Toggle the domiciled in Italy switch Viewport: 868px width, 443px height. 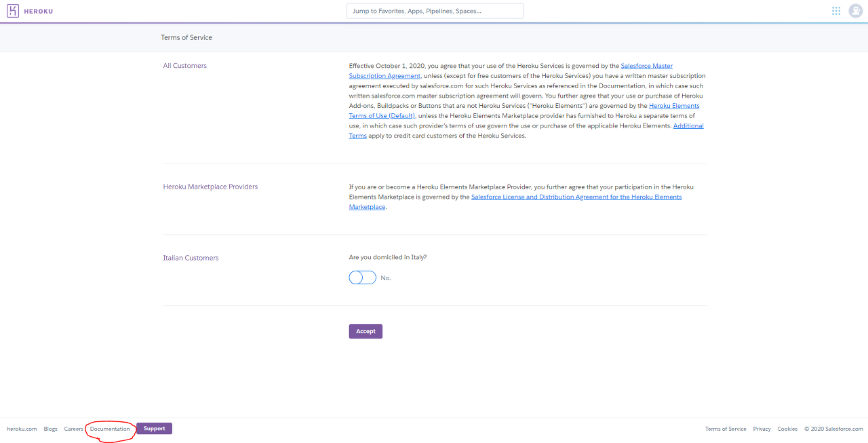tap(363, 277)
